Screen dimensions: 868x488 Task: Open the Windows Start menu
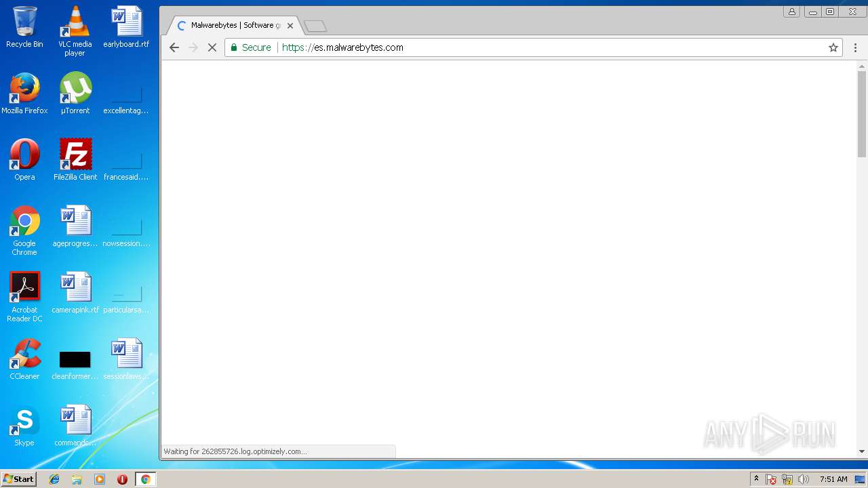(18, 479)
